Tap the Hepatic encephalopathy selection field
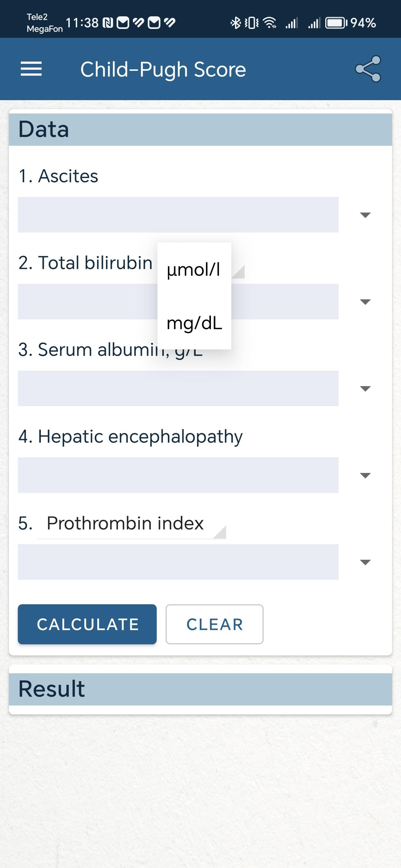 click(x=178, y=475)
